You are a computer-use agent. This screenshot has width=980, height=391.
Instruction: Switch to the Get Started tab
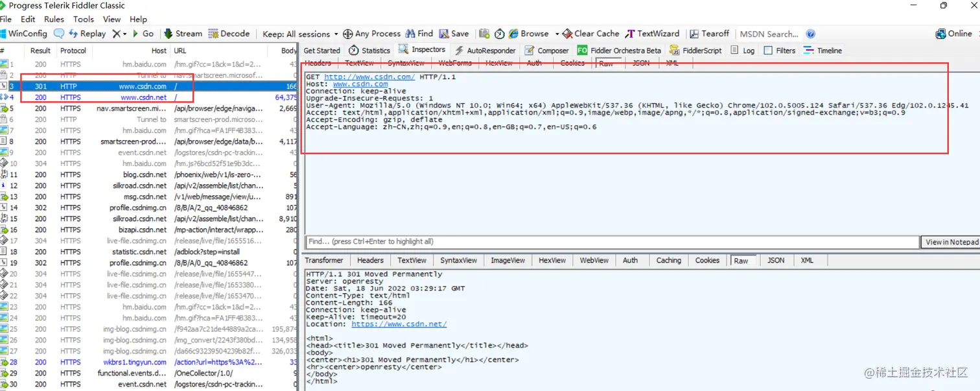321,50
